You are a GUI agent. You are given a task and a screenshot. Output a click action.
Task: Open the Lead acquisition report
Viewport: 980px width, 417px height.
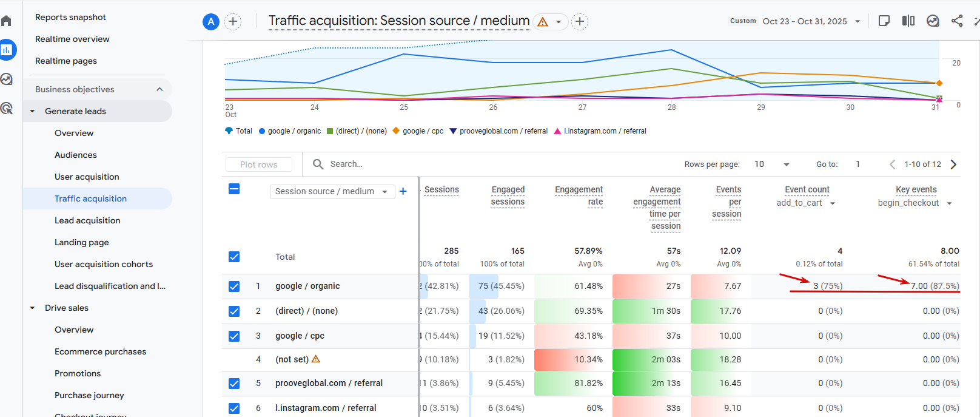point(87,220)
